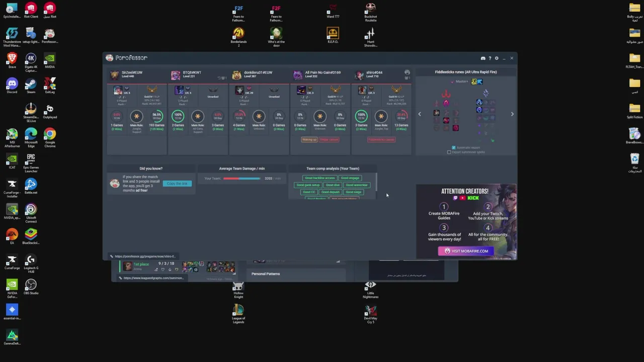Click Copy the link button

coord(177,184)
